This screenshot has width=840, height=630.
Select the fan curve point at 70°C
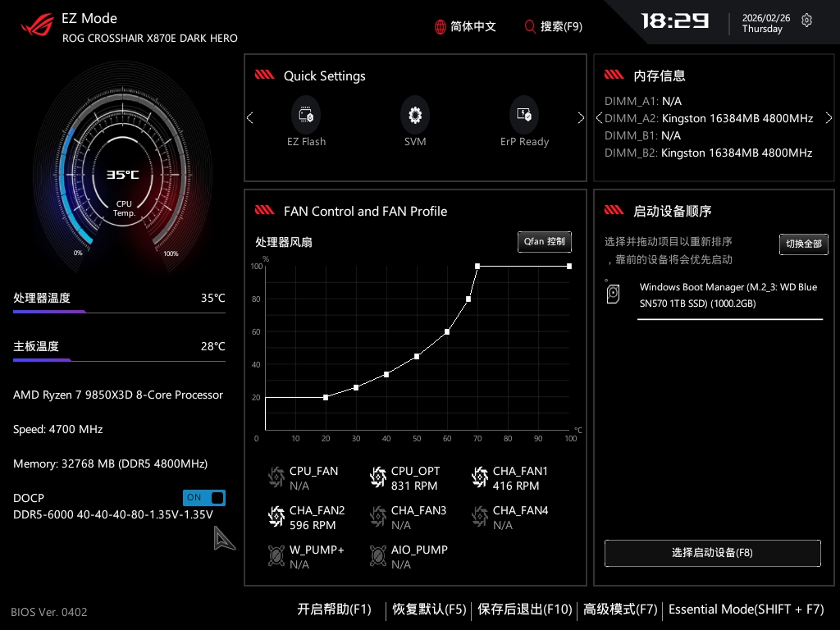pyautogui.click(x=477, y=267)
